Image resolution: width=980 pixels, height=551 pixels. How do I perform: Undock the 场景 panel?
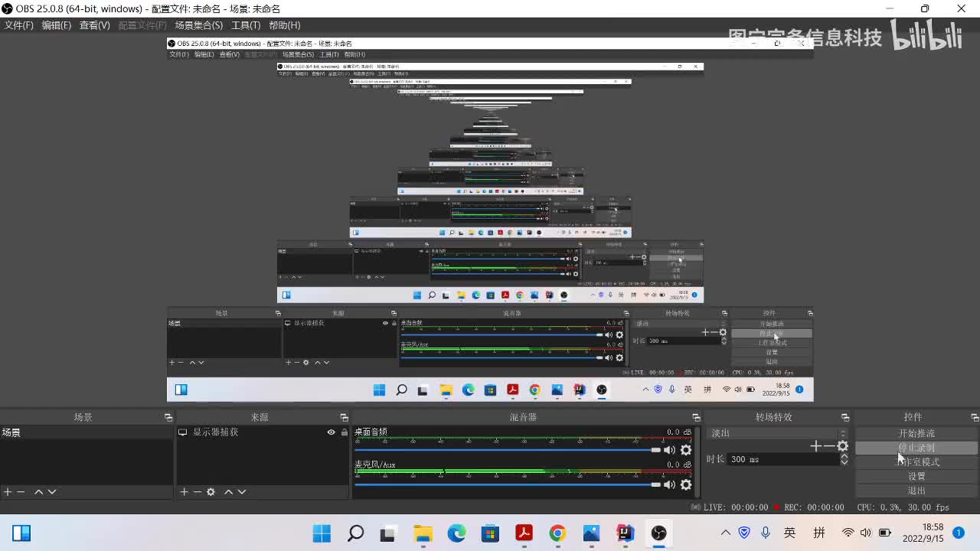click(x=168, y=417)
